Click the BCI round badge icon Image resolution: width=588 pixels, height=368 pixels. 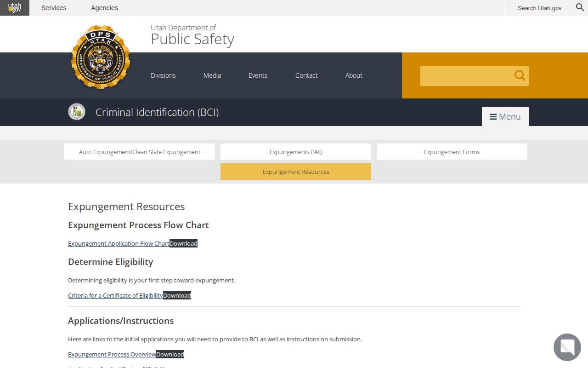click(x=77, y=112)
